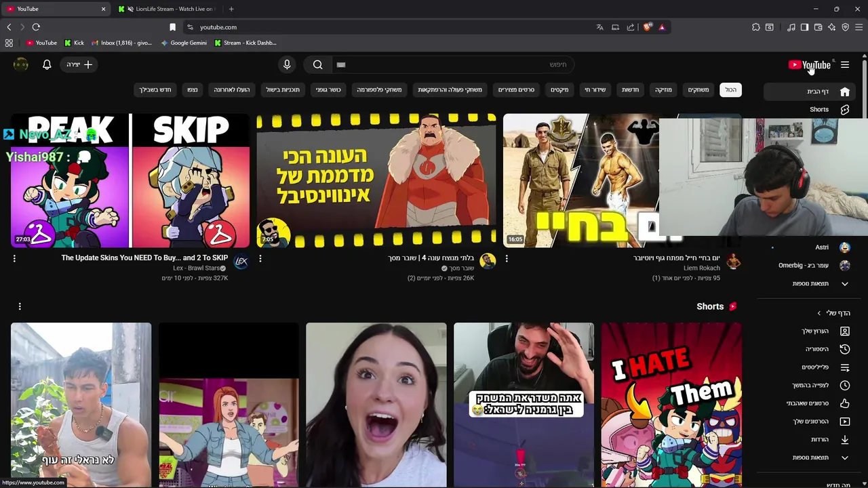Select the 'הועלו לאחרונה' filter chip

232,89
